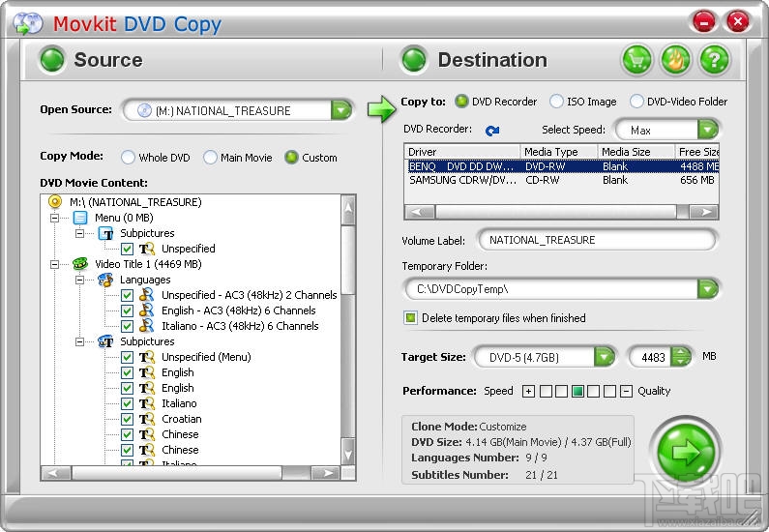The height and width of the screenshot is (532, 769).
Task: Uncheck the Croatian subtitle checkbox
Action: point(127,419)
